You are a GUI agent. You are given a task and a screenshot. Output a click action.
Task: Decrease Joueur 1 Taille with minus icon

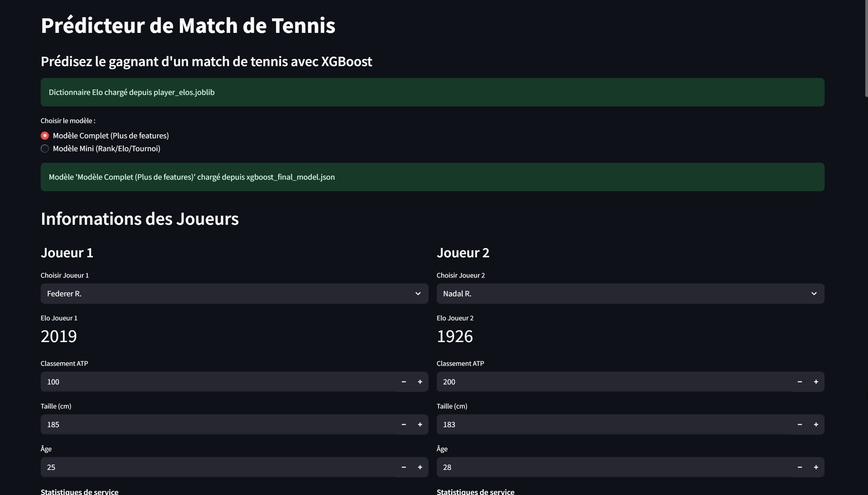coord(403,424)
